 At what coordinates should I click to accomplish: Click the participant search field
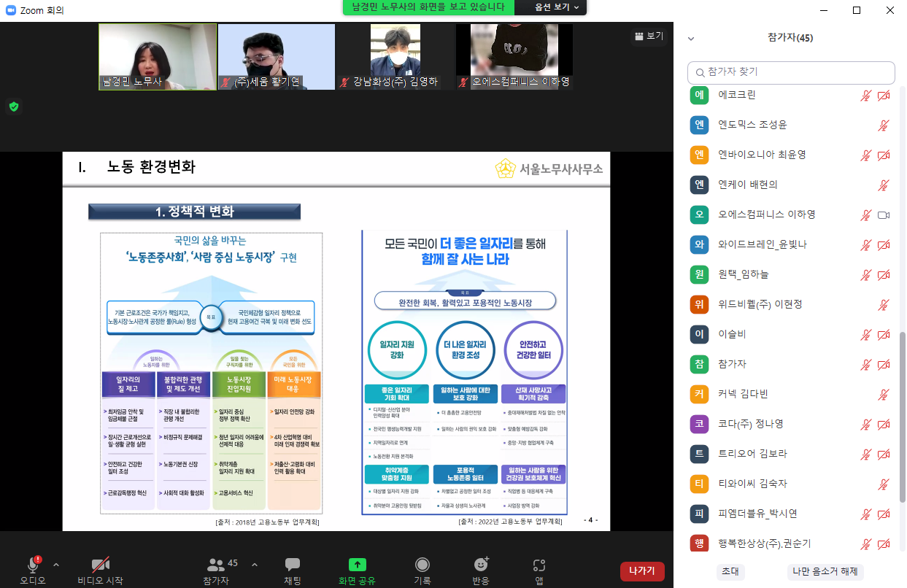point(791,72)
